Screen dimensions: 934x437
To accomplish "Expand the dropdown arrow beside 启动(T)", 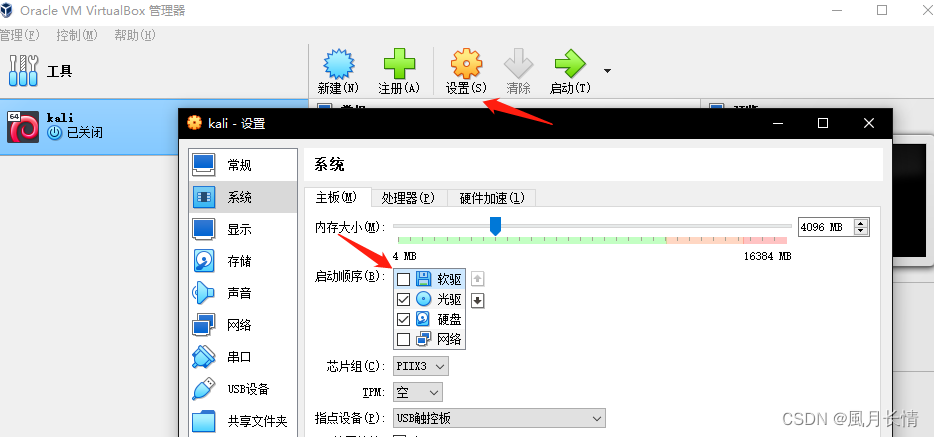I will click(x=607, y=71).
